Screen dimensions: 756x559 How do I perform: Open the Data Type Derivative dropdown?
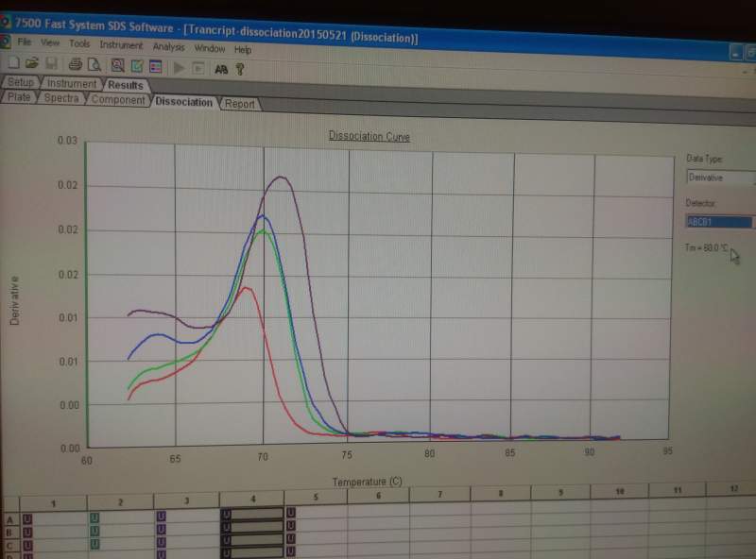click(721, 178)
